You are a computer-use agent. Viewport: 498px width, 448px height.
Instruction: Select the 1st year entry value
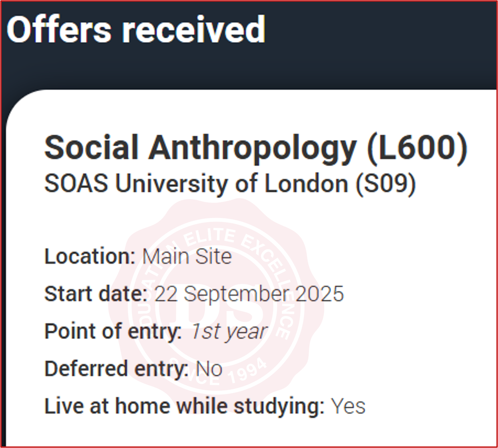229,331
